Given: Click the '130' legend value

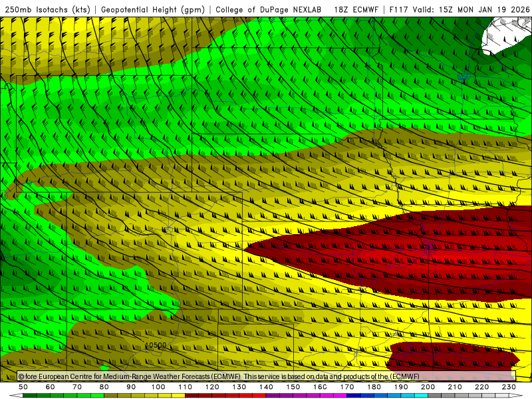Looking at the screenshot, I should (x=239, y=387).
